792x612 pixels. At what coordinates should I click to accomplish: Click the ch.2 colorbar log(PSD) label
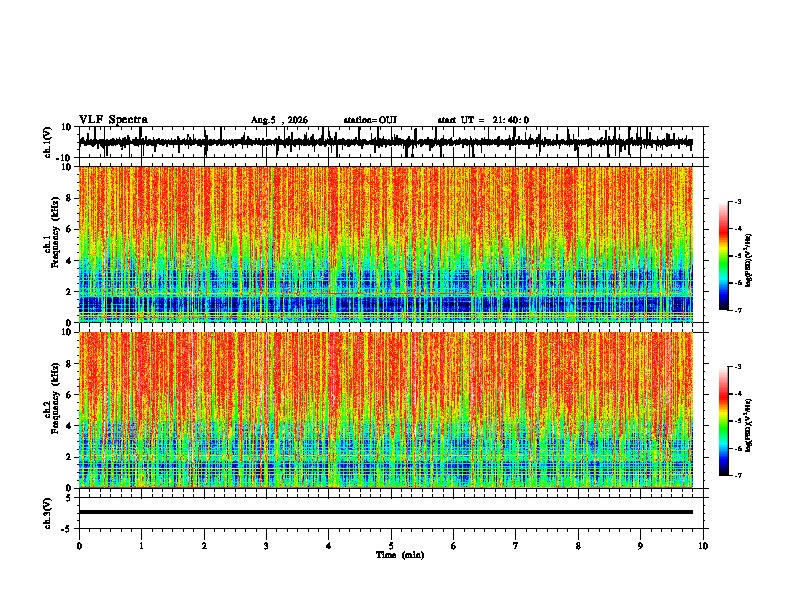(x=749, y=425)
